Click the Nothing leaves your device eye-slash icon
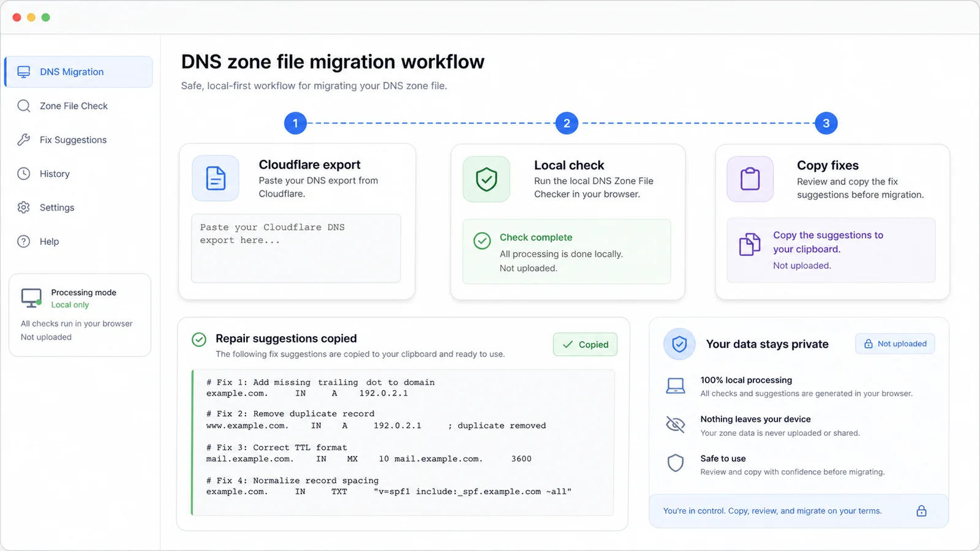This screenshot has height=551, width=980. point(676,424)
